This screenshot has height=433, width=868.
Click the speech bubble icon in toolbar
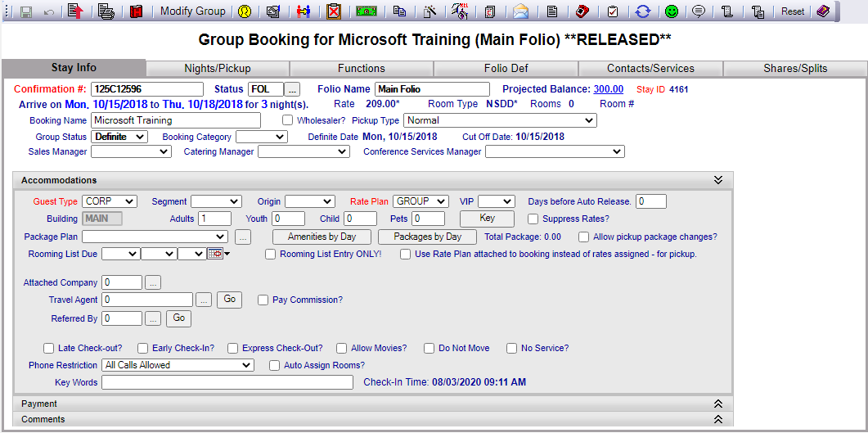[x=699, y=11]
